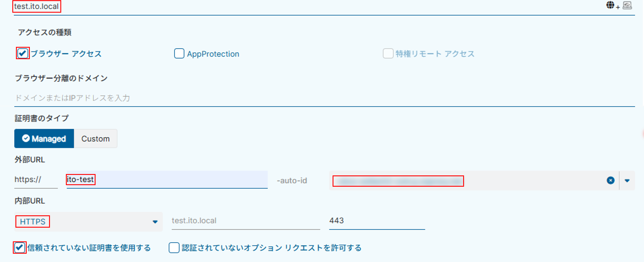Expand the external URL domain dropdown arrow

627,180
